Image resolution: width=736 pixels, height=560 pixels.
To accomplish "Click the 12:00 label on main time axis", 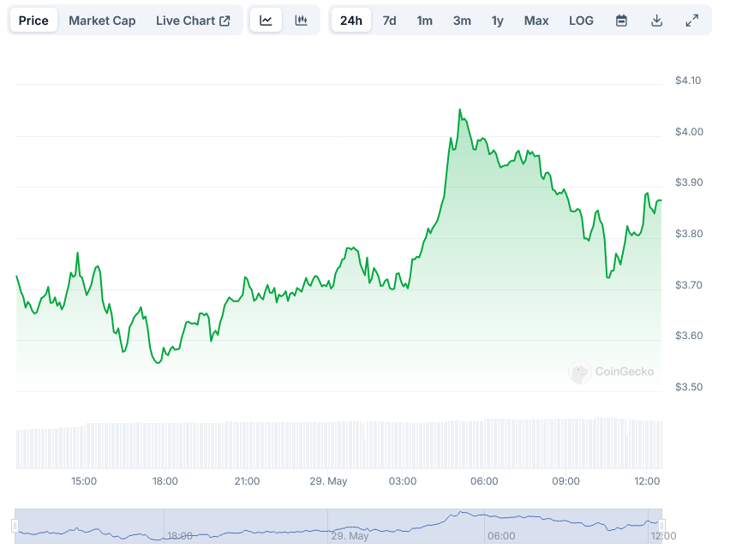I will [647, 481].
